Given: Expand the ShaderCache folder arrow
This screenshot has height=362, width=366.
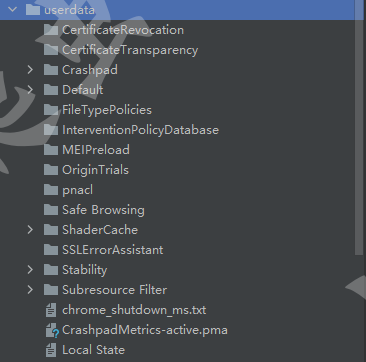Looking at the screenshot, I should pyautogui.click(x=30, y=230).
